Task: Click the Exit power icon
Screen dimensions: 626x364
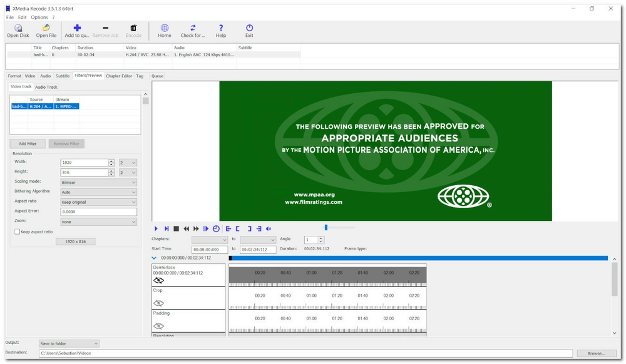Action: (249, 28)
